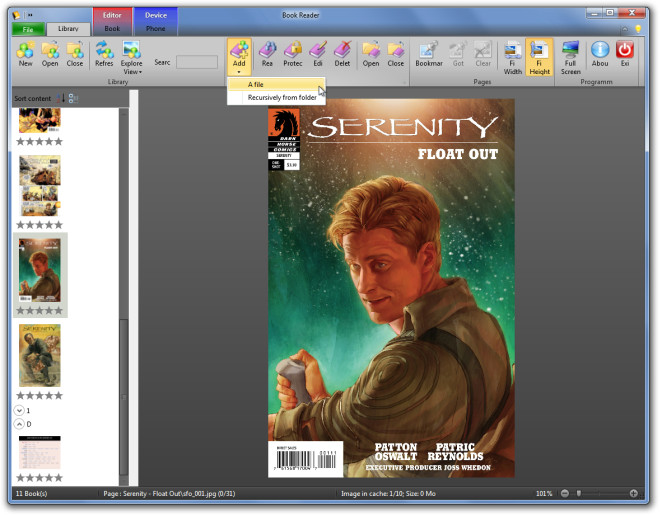Choose 'Recursively from folder' menu entry
The height and width of the screenshot is (515, 660).
(276, 97)
